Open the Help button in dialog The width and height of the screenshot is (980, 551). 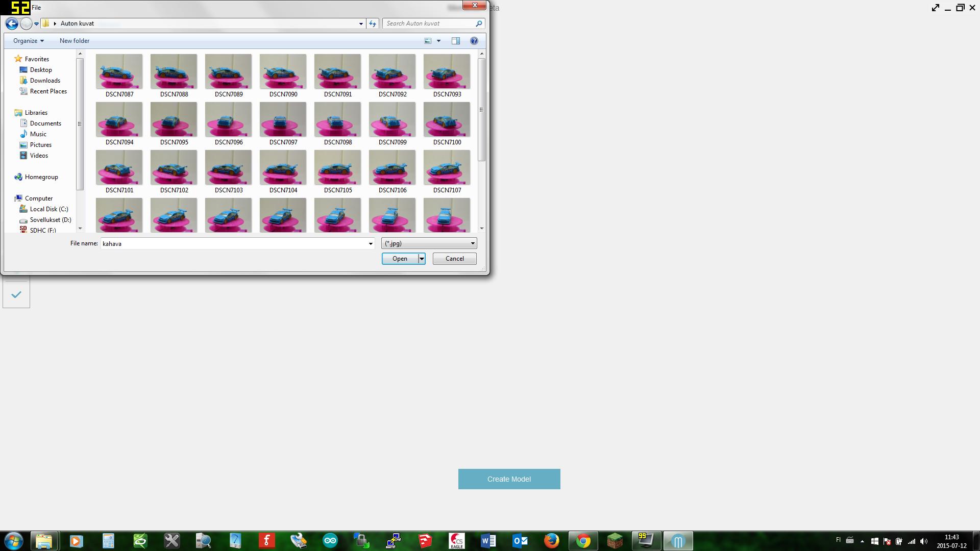(x=474, y=41)
